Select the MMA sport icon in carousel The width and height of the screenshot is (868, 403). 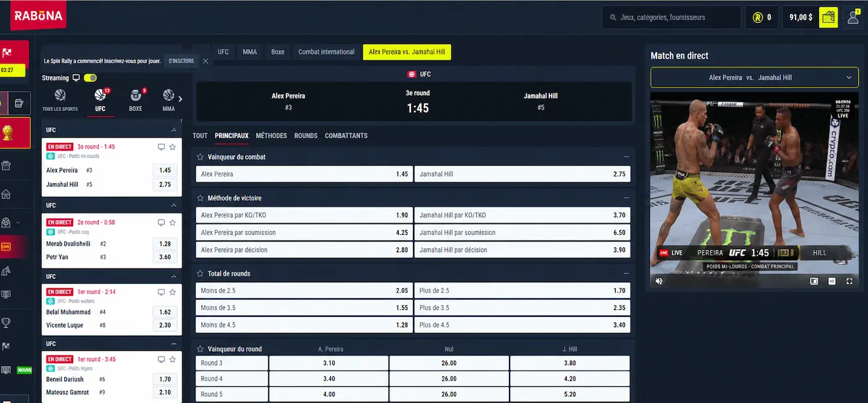(168, 99)
